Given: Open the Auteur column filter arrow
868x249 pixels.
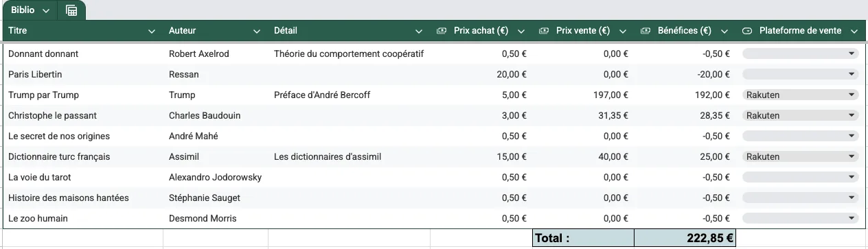Looking at the screenshot, I should click(257, 31).
